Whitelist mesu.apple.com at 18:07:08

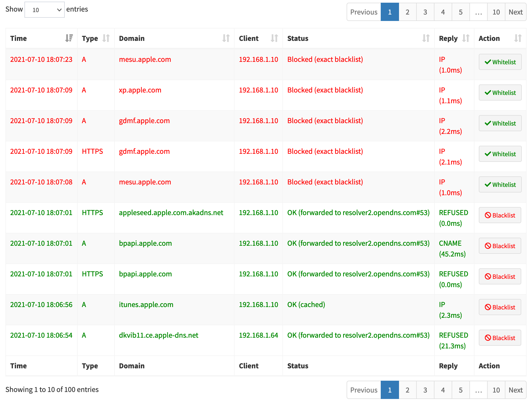pyautogui.click(x=500, y=184)
